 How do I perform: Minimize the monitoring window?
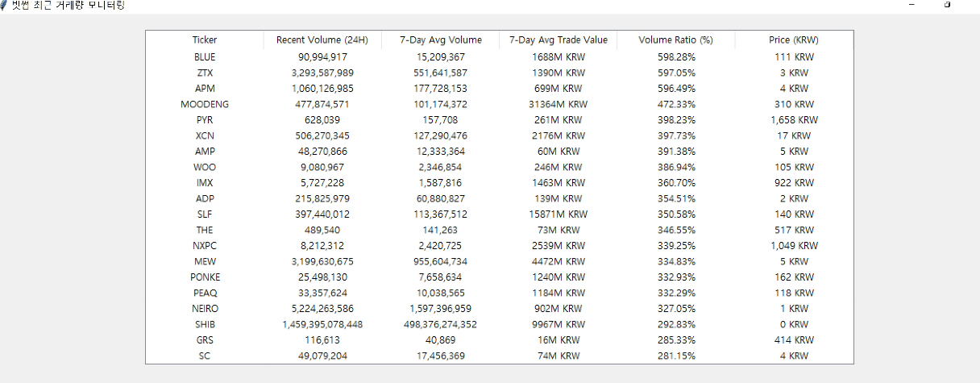point(911,5)
